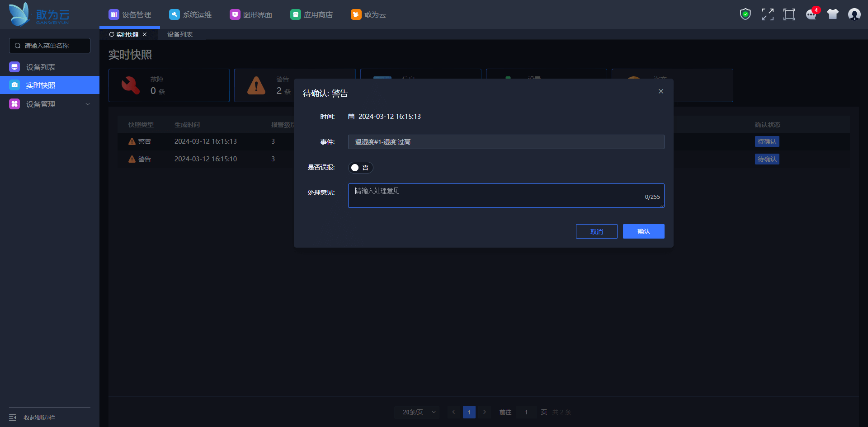Image resolution: width=868 pixels, height=427 pixels.
Task: Click the 确认 button in dialog
Action: 644,231
